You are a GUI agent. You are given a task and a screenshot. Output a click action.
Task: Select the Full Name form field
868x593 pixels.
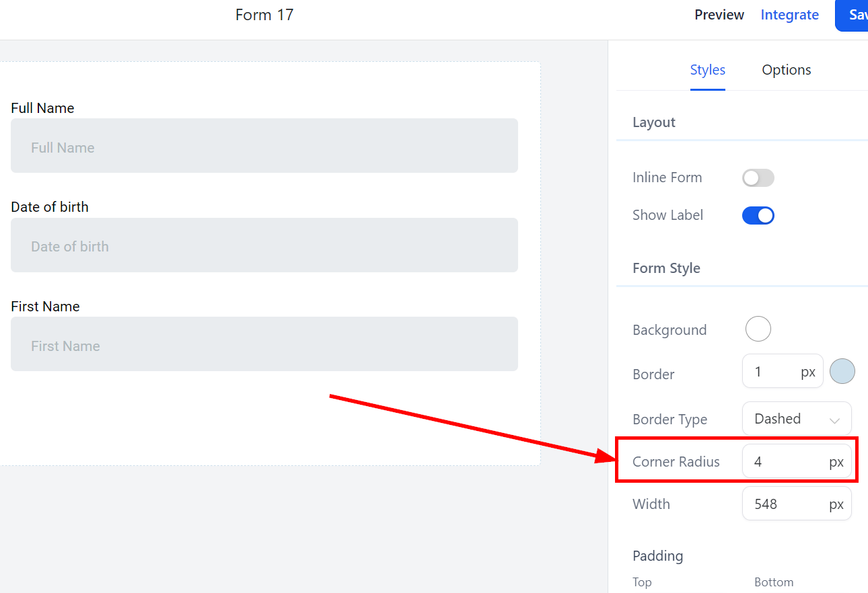(x=264, y=146)
